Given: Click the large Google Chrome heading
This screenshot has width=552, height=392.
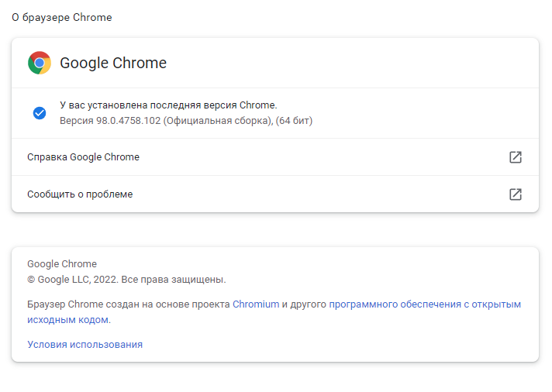Looking at the screenshot, I should [x=113, y=64].
